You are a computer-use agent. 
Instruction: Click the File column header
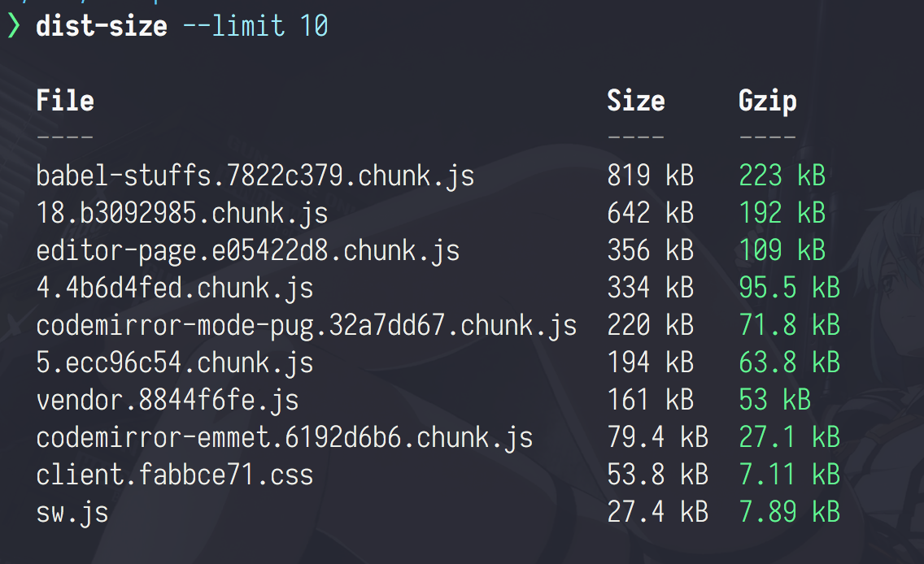[x=65, y=100]
